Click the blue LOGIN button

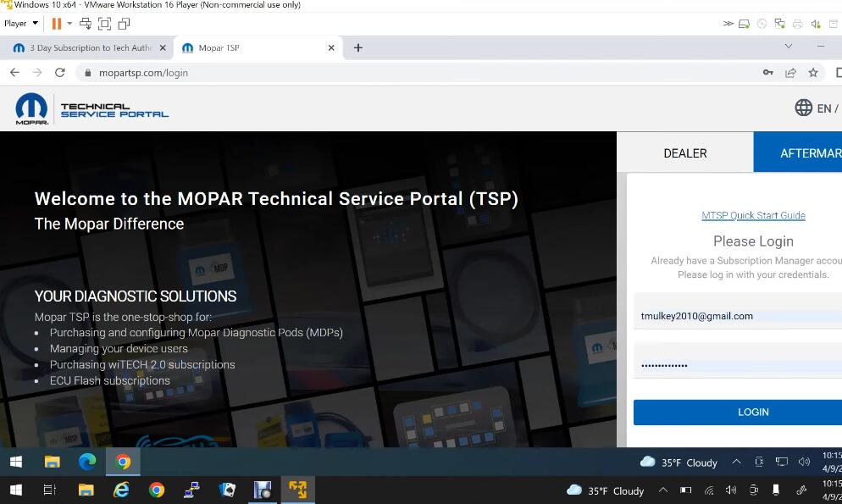coord(738,413)
